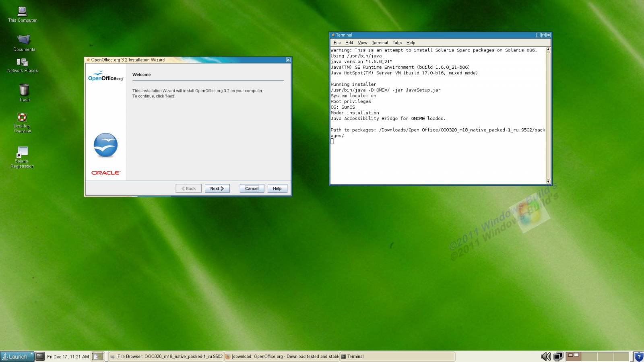Viewport: 644px width, 362px height.
Task: Switch to the OpenOffice.org download browser taskbar entry
Action: tap(282, 356)
